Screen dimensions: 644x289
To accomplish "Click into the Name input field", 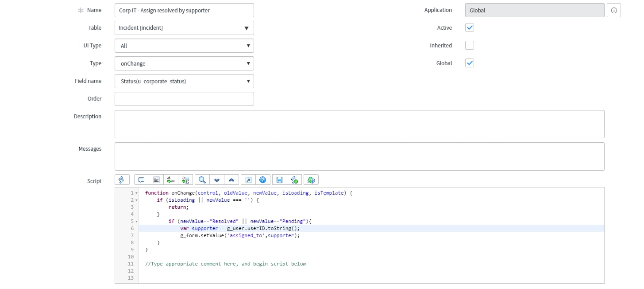I will tap(184, 10).
